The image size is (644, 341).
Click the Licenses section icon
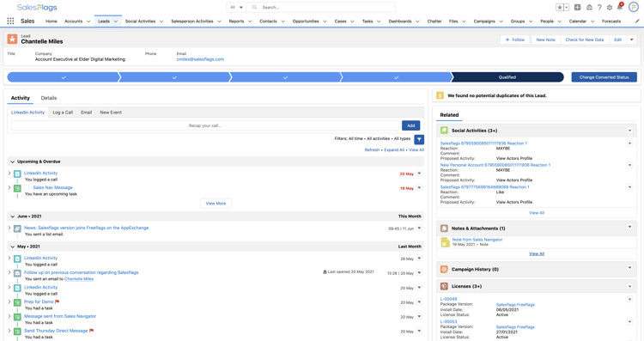(x=444, y=286)
